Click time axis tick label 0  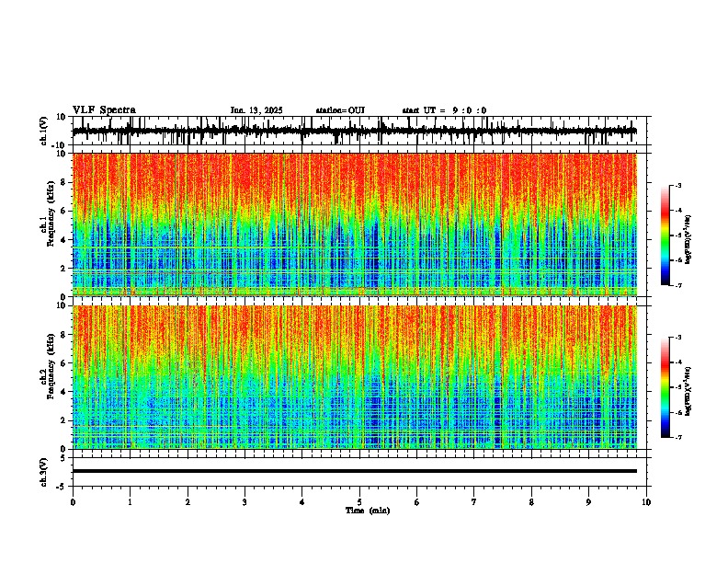(x=73, y=502)
